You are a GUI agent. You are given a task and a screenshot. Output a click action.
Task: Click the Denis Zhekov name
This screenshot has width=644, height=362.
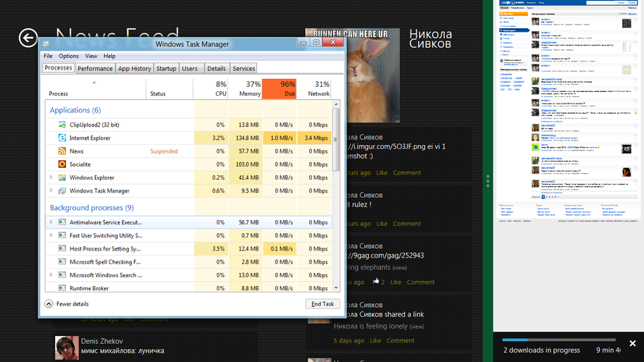pos(102,341)
